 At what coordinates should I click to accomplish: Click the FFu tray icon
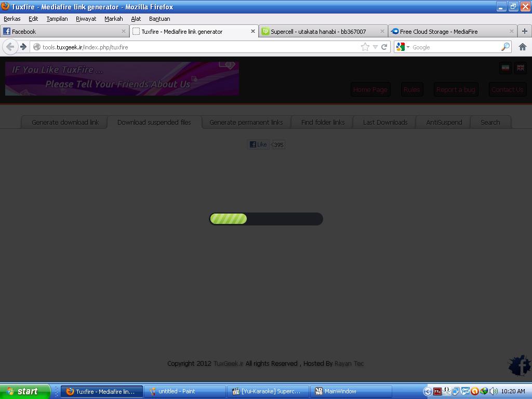click(x=437, y=392)
